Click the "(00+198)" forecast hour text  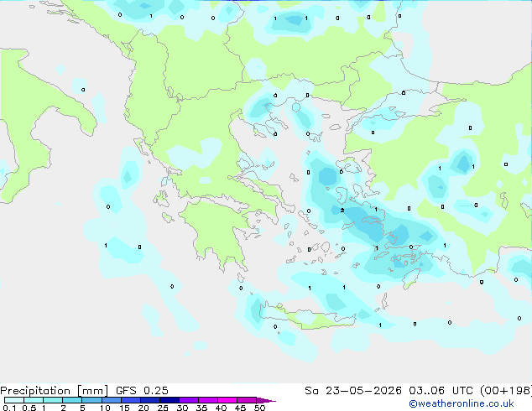(x=505, y=391)
